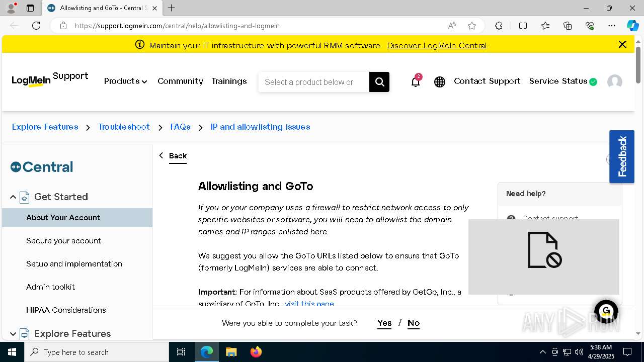This screenshot has width=644, height=362.
Task: Collapse the Get Started section
Action: [13, 197]
